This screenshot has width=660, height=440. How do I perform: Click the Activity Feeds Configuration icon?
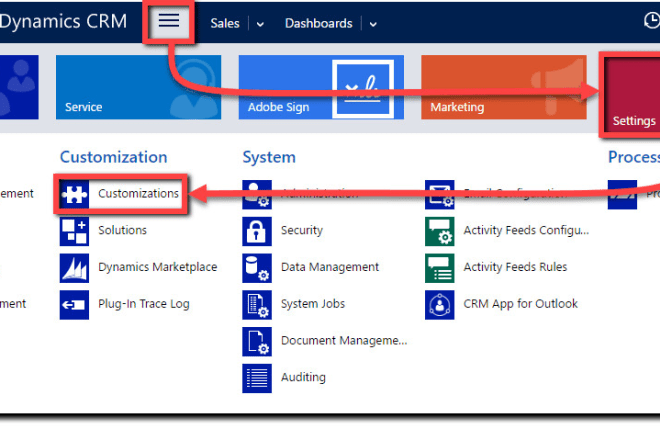(x=439, y=231)
